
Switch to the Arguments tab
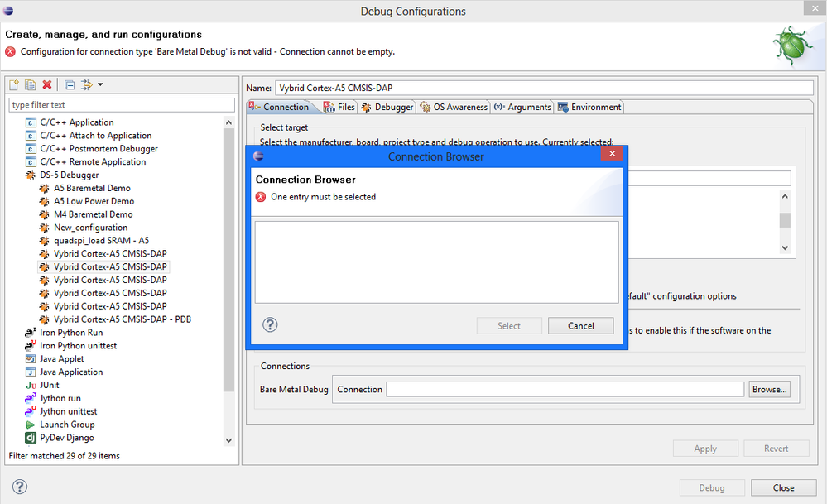point(522,107)
